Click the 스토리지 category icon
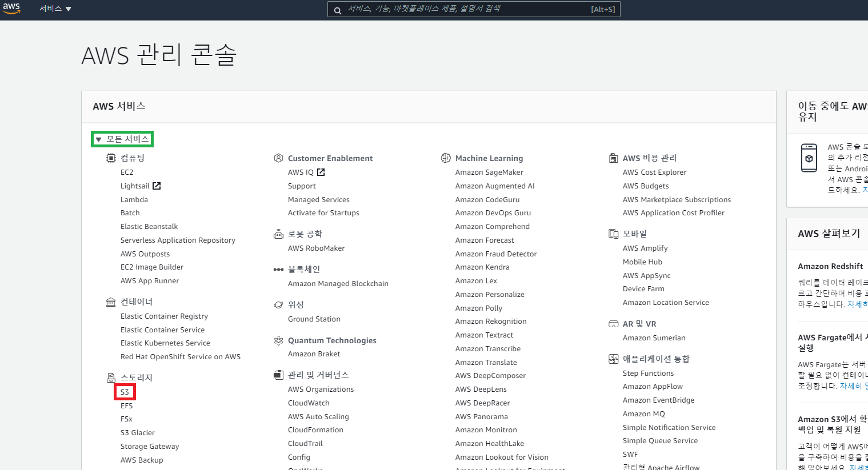The height and width of the screenshot is (470, 868). [111, 377]
